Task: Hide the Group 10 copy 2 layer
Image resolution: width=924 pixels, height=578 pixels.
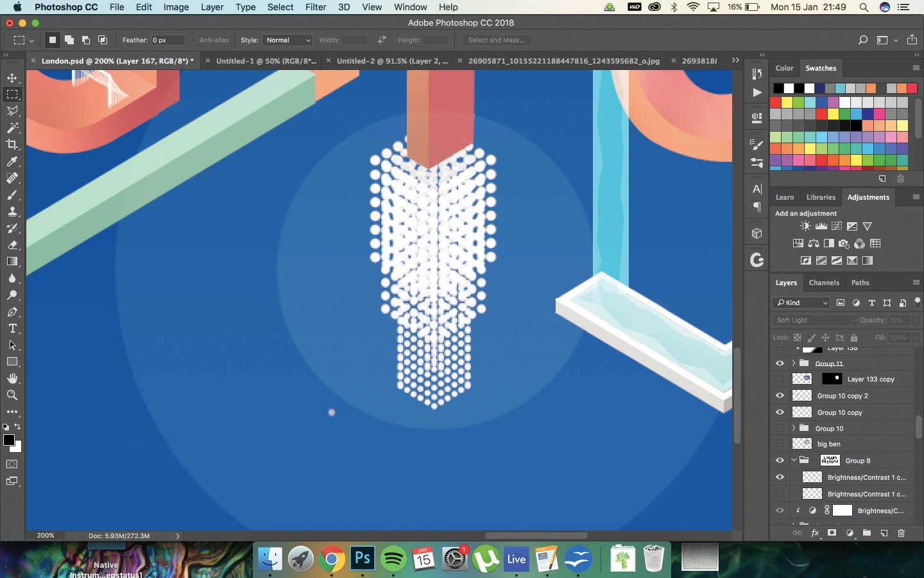Action: 780,396
